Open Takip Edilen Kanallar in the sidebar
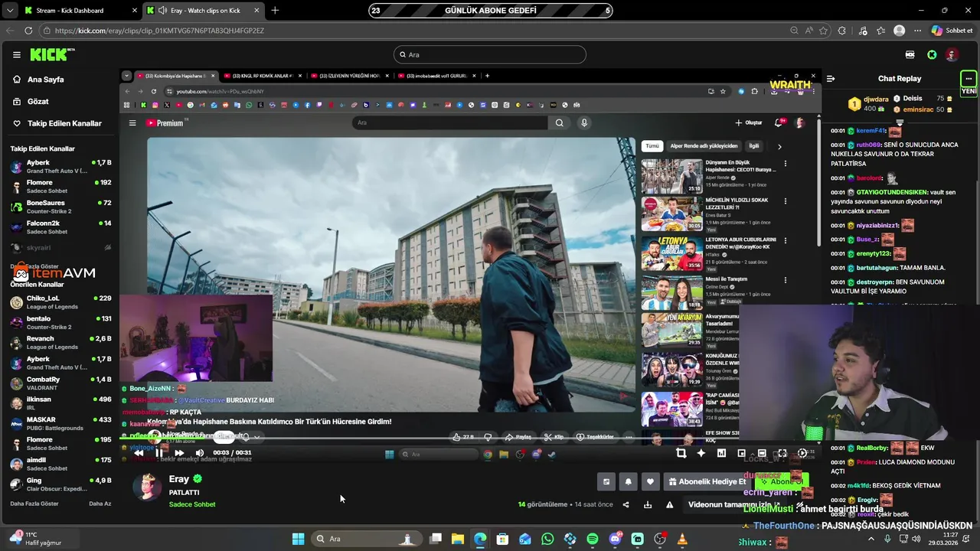 pos(64,123)
